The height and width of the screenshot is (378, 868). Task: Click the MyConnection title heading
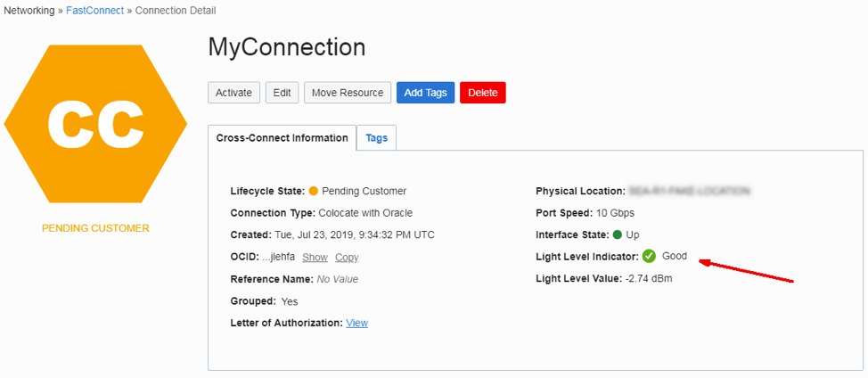[286, 48]
